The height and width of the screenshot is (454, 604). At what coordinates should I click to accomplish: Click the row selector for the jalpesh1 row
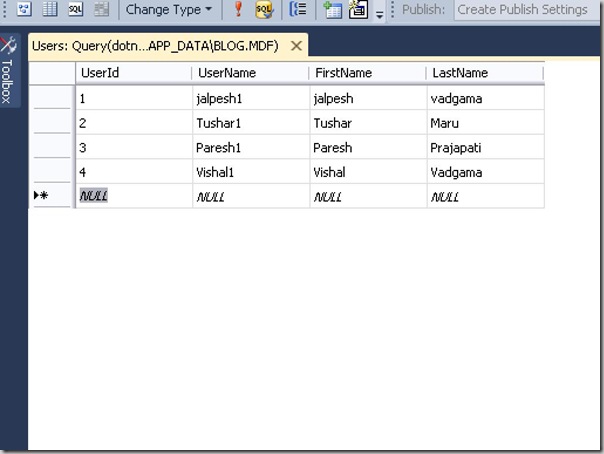pyautogui.click(x=52, y=98)
